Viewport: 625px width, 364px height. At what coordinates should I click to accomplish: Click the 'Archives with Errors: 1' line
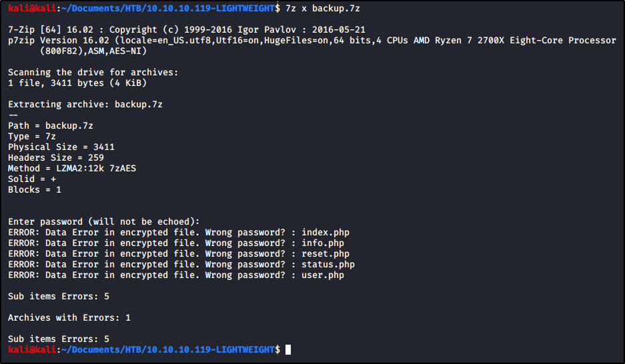tap(69, 318)
